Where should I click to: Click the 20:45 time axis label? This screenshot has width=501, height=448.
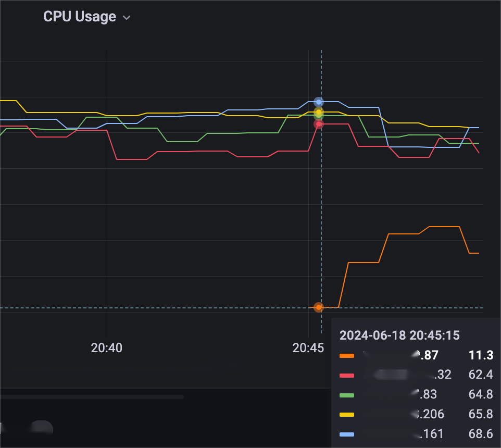pos(308,348)
